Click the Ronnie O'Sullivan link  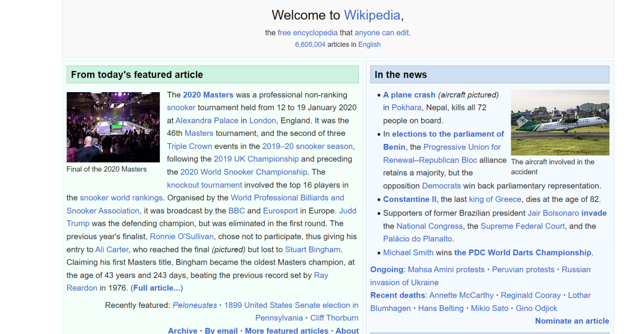pos(182,236)
